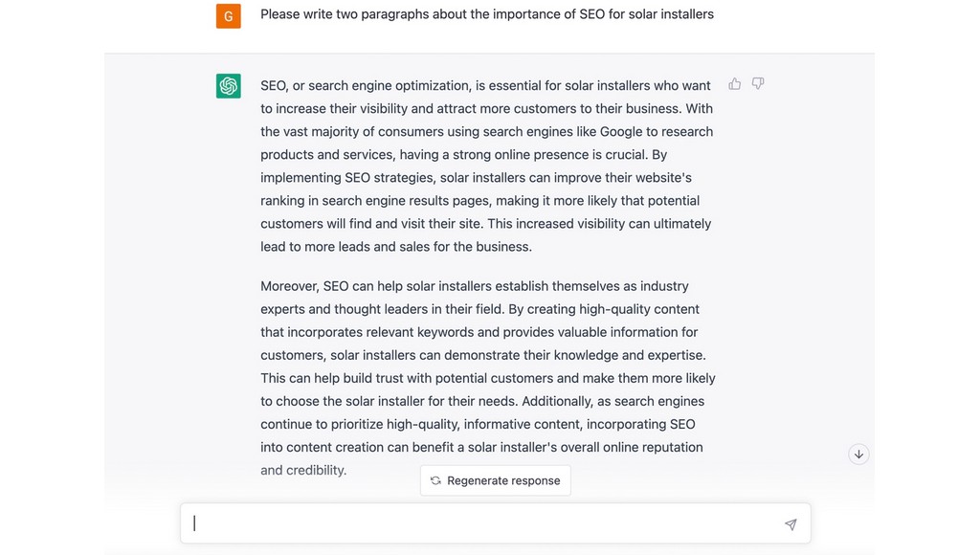Click the line 'lead to more leads and sales'
Viewport: 980px width, 555px height.
[396, 247]
